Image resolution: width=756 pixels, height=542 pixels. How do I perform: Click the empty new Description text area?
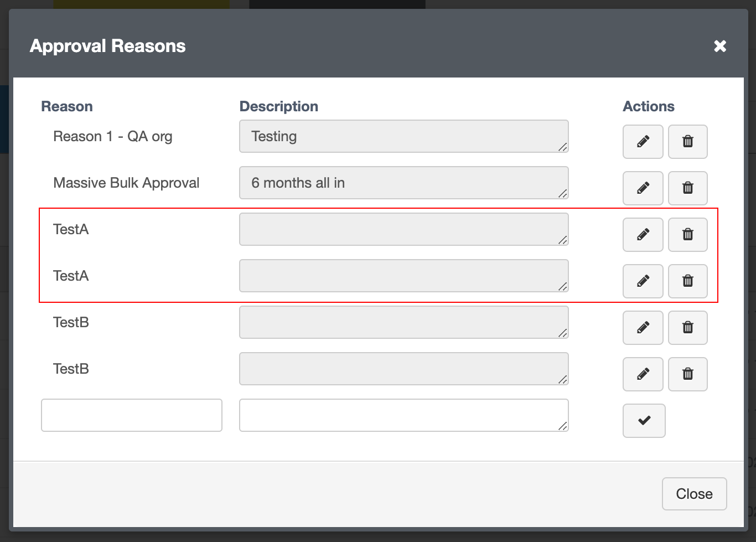pyautogui.click(x=403, y=415)
